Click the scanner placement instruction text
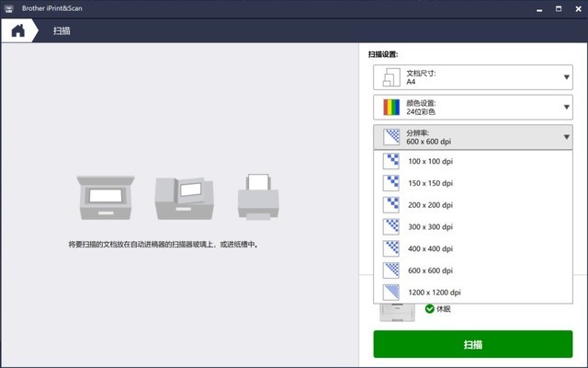 click(164, 245)
